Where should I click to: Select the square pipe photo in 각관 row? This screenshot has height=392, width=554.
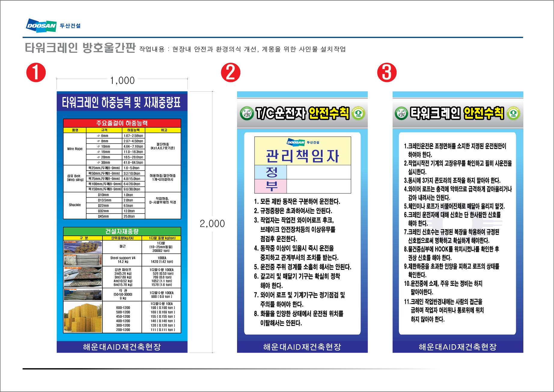(x=83, y=294)
